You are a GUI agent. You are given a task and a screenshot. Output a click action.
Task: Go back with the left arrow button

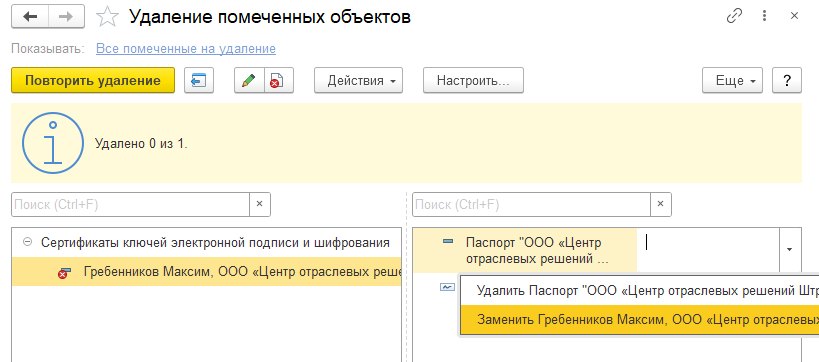[x=30, y=17]
